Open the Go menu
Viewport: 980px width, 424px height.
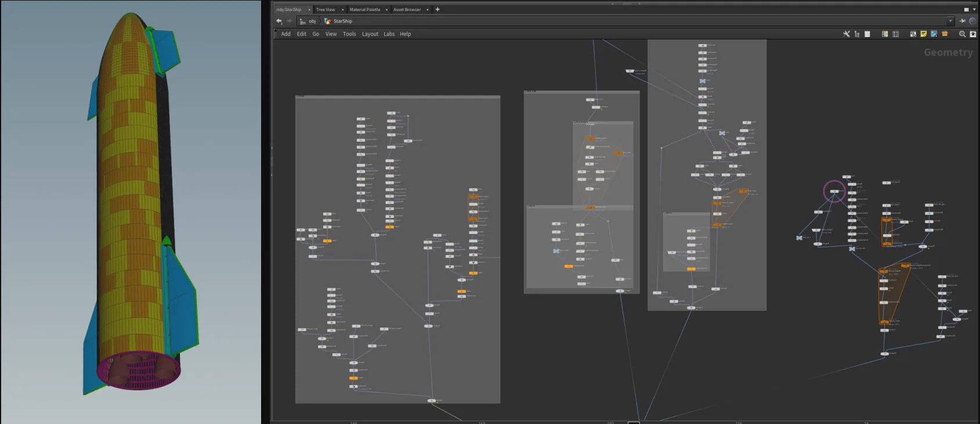316,34
